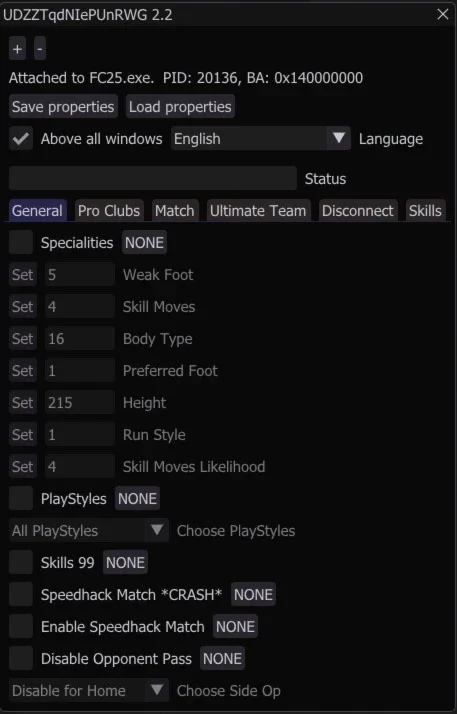Click the Load properties button
This screenshot has width=457, height=714.
coord(180,107)
